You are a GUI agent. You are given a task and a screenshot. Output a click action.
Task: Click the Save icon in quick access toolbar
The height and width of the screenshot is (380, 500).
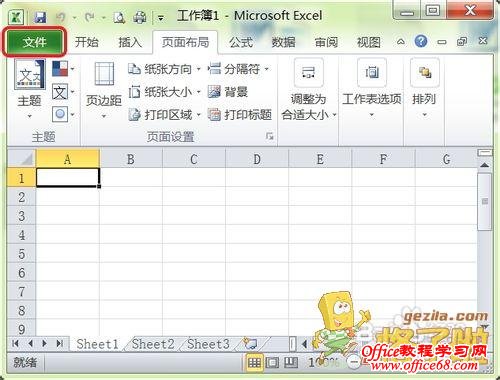click(40, 17)
